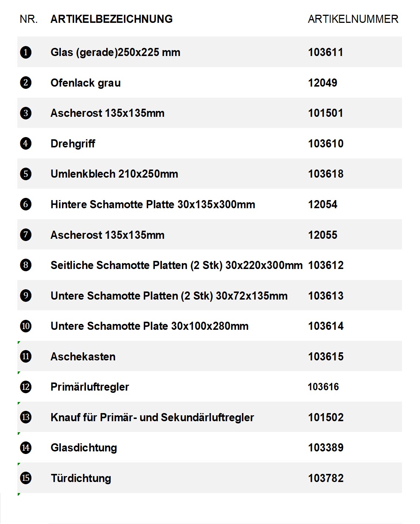This screenshot has width=420, height=524.
Task: Click the ARTIKELBEZEICHNUNG column header
Action: (x=111, y=19)
